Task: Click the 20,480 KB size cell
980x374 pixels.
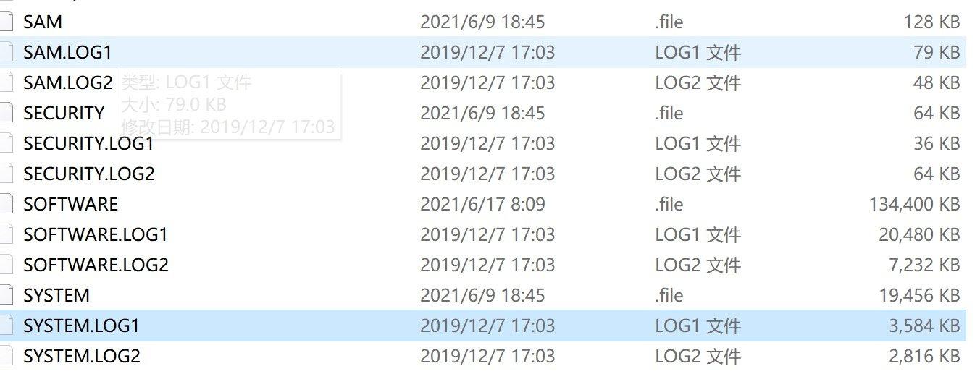Action: [x=919, y=234]
